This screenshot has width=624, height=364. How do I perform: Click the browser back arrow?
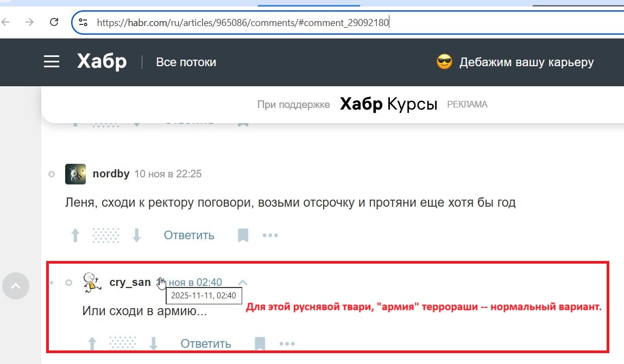[x=6, y=22]
